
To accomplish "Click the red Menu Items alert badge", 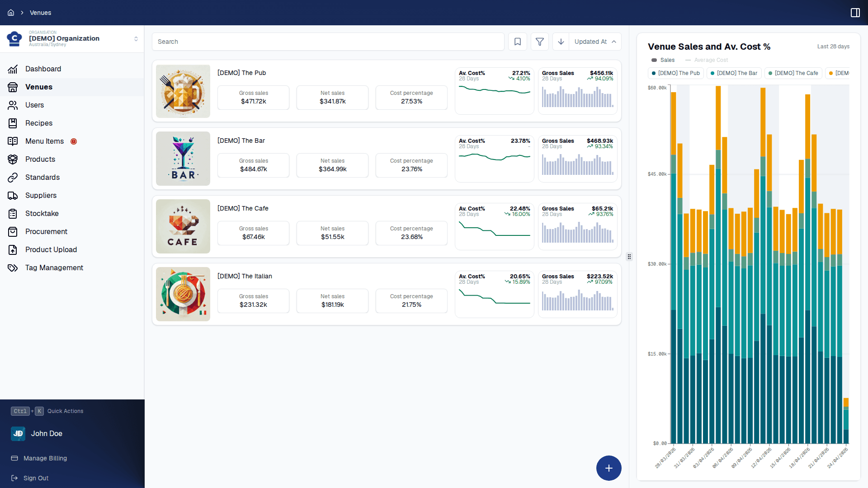I will pyautogui.click(x=74, y=141).
